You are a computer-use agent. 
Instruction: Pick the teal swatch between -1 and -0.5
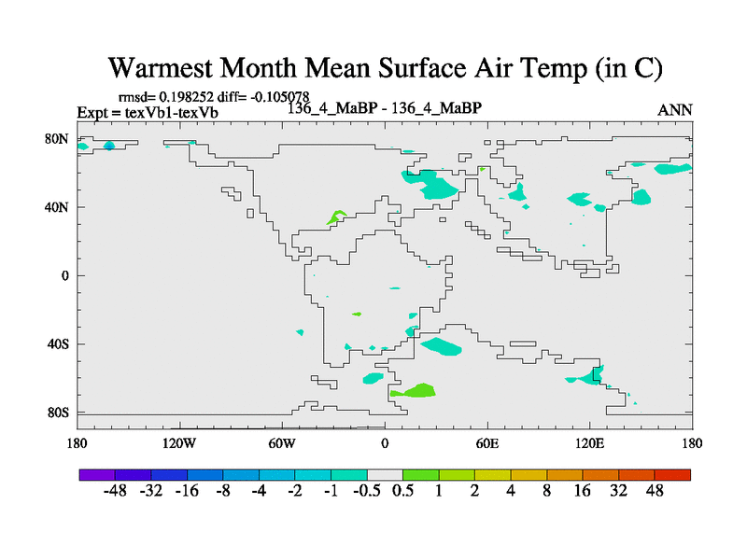(x=348, y=475)
